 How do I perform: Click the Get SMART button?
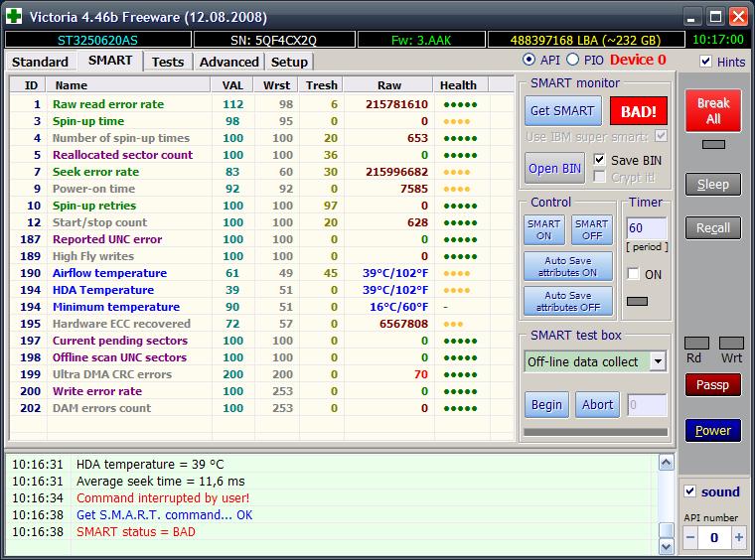562,110
